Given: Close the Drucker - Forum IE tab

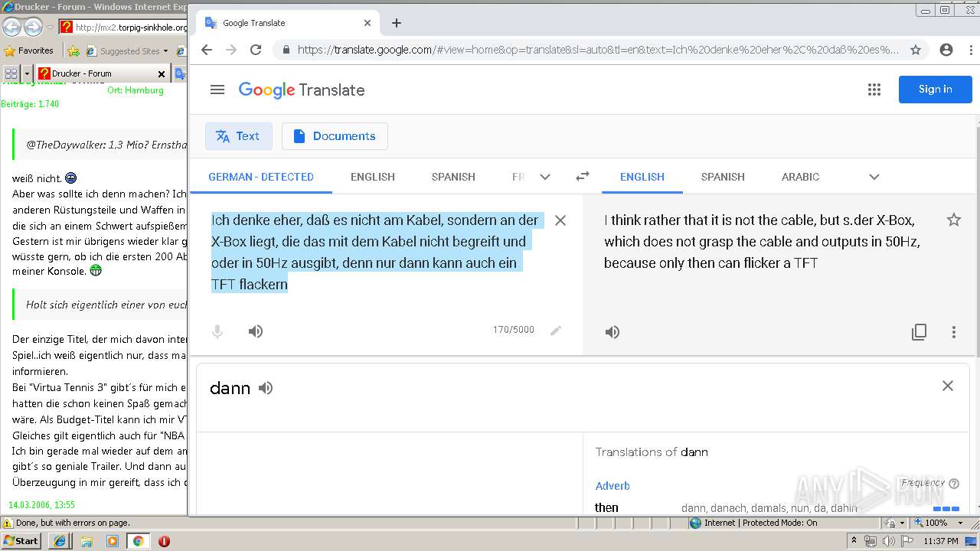Looking at the screenshot, I should click(x=162, y=74).
